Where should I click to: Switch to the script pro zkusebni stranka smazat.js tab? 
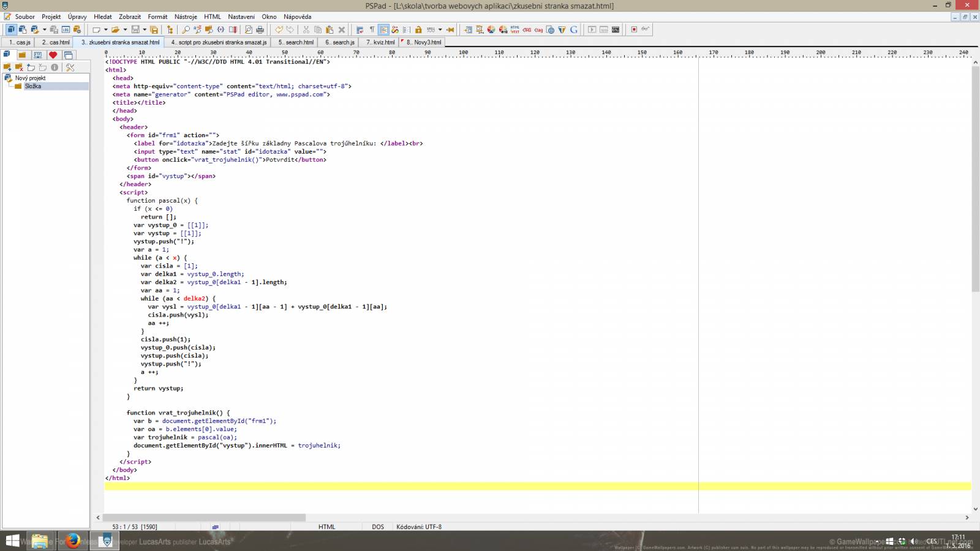217,42
